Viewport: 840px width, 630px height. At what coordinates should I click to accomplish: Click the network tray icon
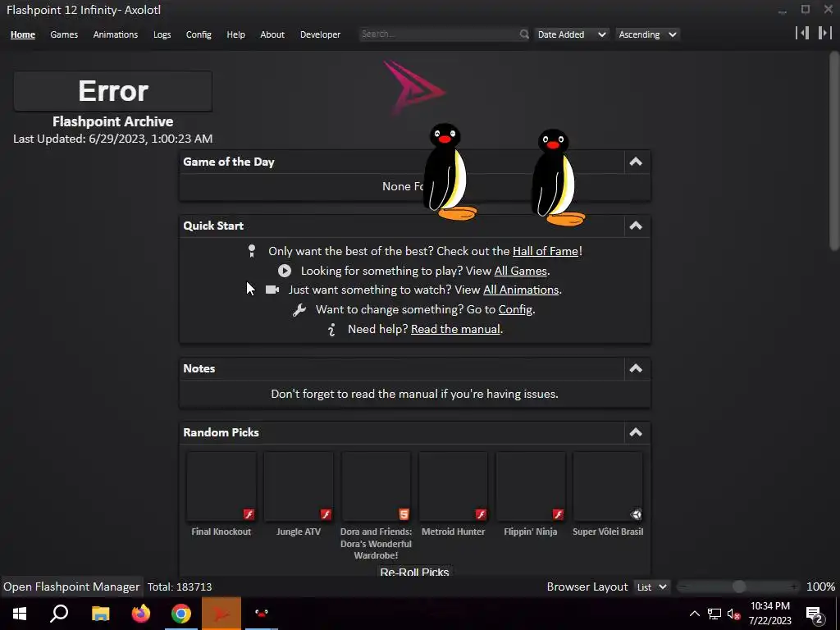pos(714,614)
